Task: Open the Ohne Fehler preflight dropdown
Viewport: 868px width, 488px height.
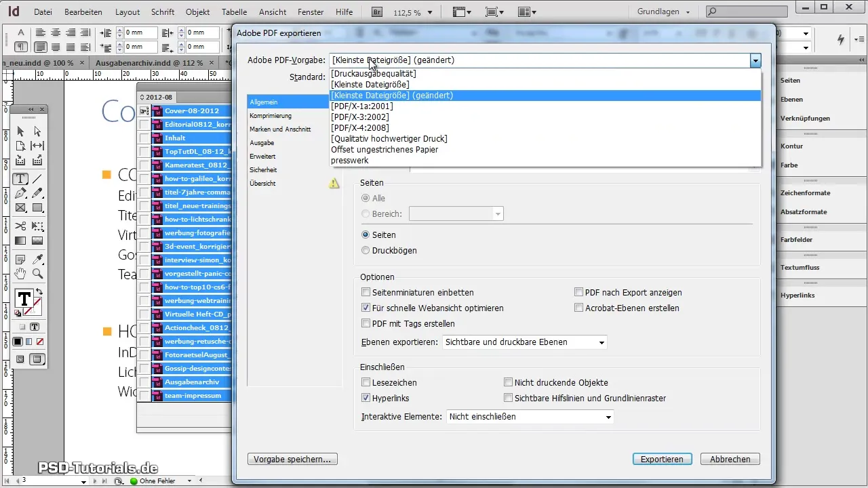Action: tap(189, 481)
